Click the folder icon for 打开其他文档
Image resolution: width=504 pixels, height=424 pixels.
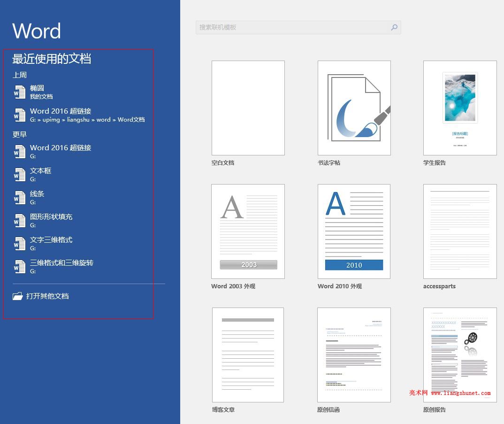(x=18, y=296)
